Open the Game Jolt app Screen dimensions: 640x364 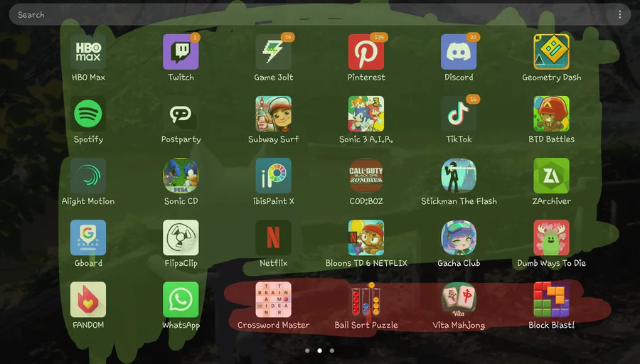[x=274, y=52]
